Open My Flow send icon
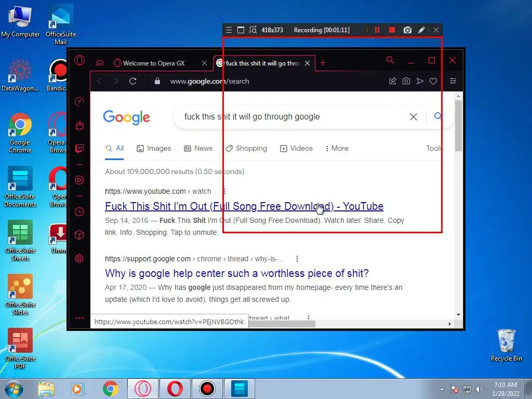532x399 pixels. pyautogui.click(x=420, y=81)
